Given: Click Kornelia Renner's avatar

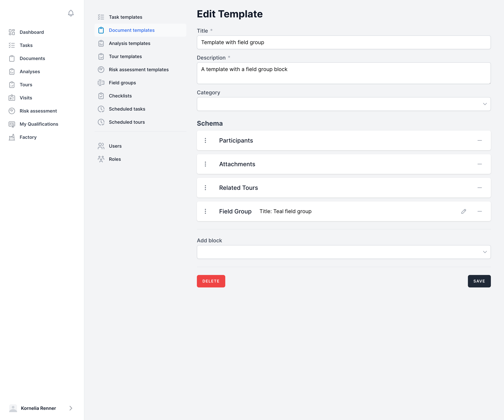Looking at the screenshot, I should 13,408.
